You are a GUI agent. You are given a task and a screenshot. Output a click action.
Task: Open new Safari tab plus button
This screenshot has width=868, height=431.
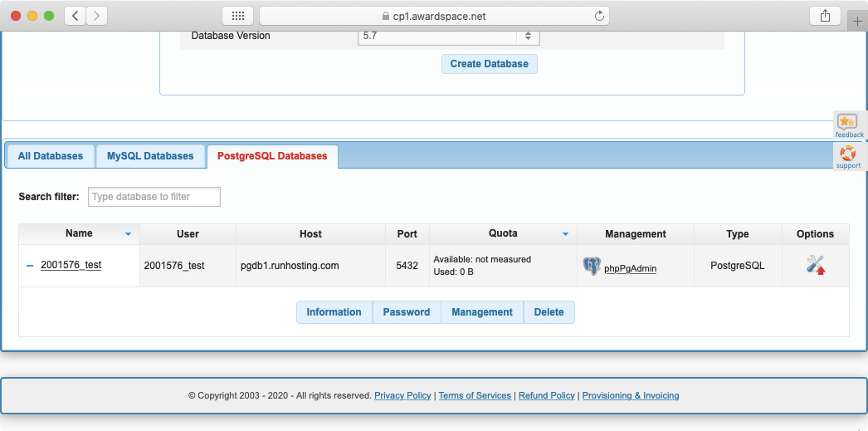(x=858, y=22)
